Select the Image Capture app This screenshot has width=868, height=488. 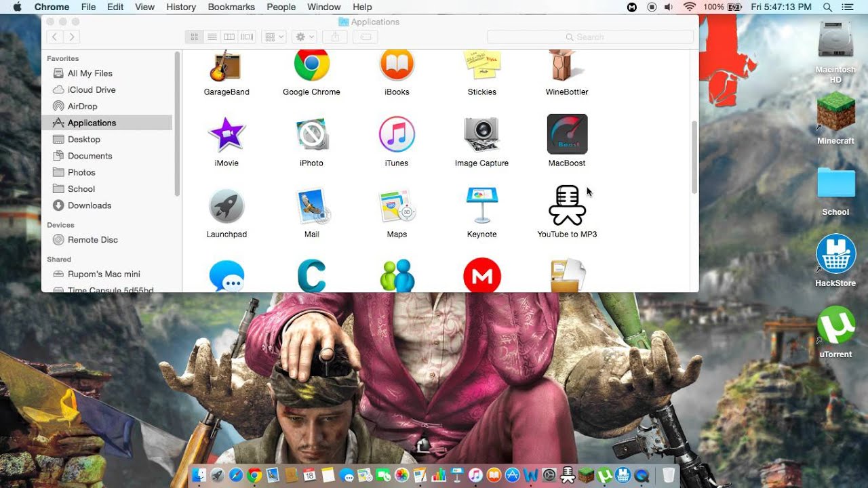[x=481, y=134]
